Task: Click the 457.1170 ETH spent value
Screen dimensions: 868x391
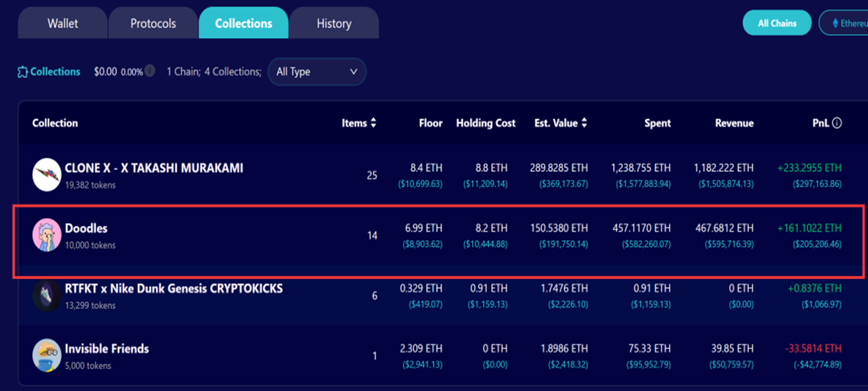Action: coord(641,228)
